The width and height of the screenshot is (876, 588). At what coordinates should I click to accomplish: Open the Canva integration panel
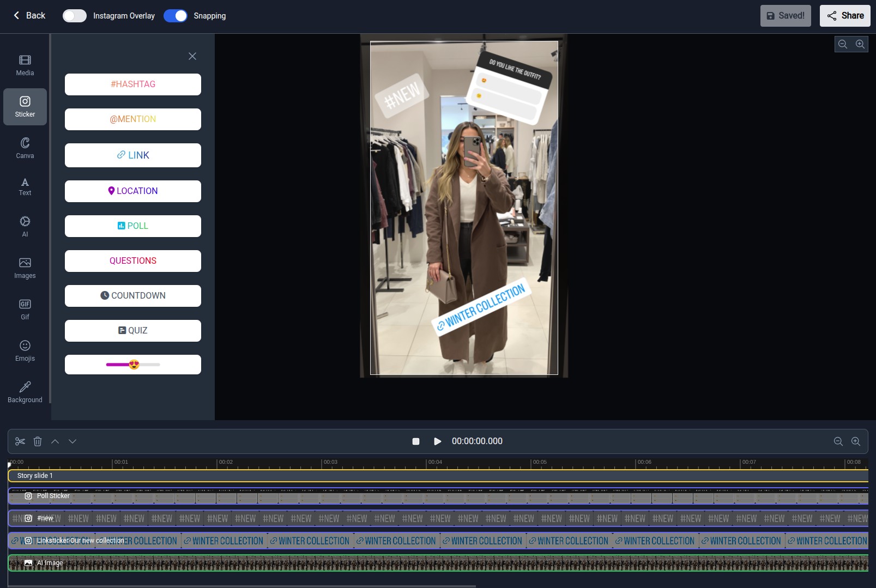tap(25, 147)
